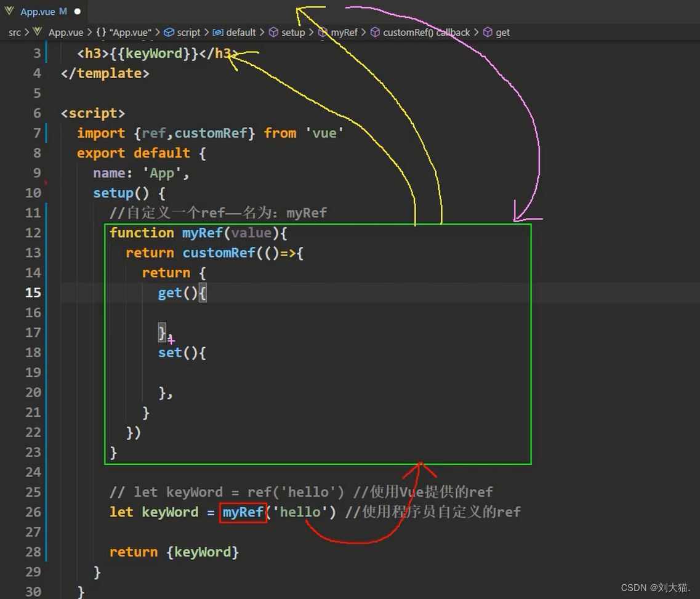Click the setup() method name on line 10
This screenshot has width=700, height=599.
(121, 193)
